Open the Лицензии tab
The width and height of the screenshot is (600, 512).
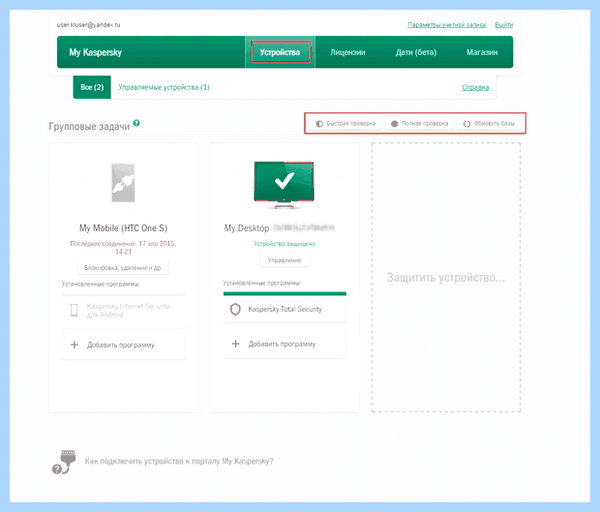347,52
